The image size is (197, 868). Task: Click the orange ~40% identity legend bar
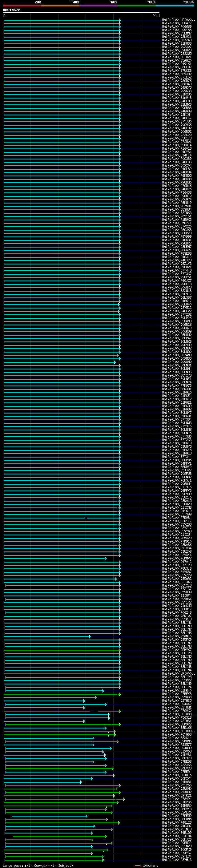[60, 6]
